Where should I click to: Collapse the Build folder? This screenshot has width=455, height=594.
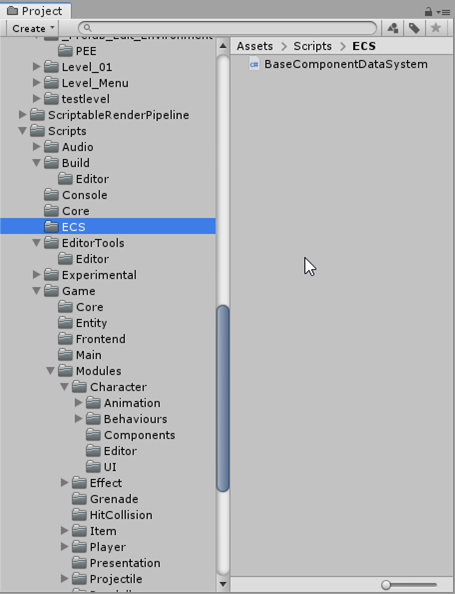coord(36,163)
